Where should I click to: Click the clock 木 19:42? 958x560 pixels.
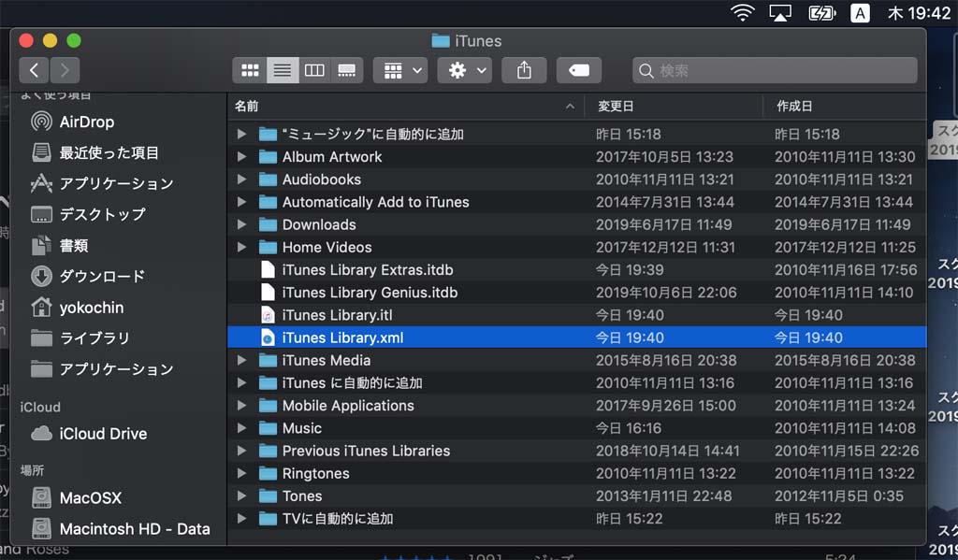[x=920, y=13]
